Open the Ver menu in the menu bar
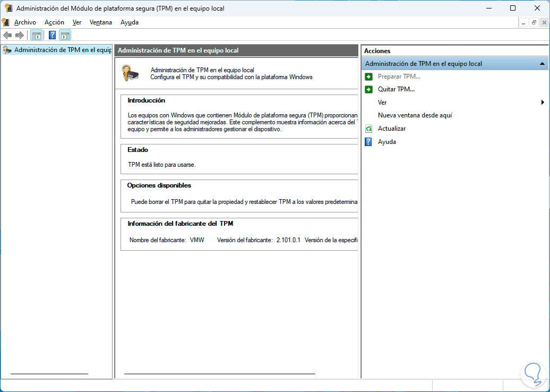 [x=77, y=22]
